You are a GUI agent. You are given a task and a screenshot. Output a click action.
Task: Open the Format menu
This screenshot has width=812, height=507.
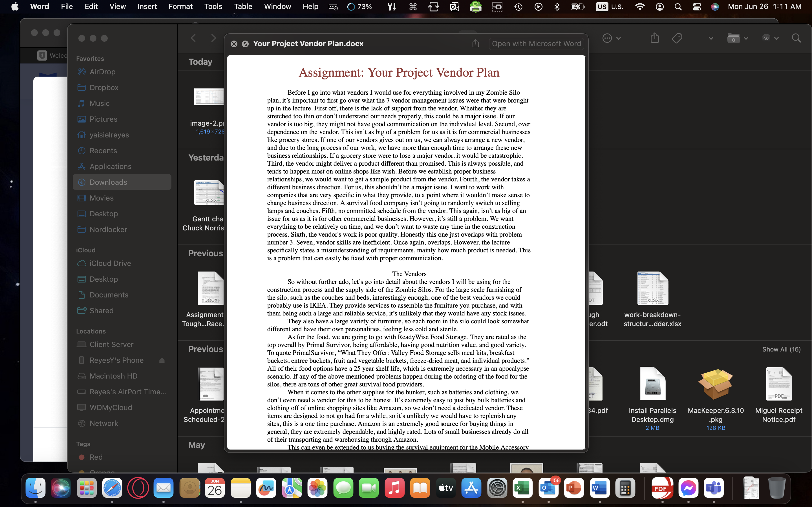pos(180,7)
